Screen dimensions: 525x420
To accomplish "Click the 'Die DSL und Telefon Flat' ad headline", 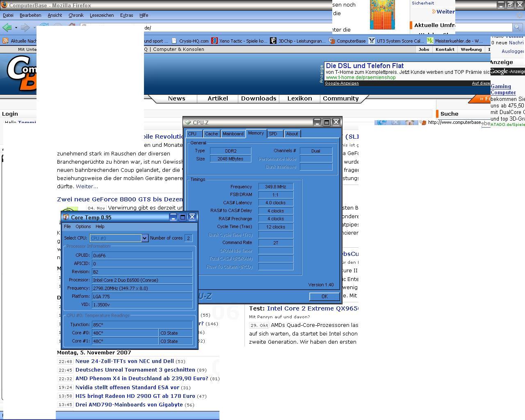I will [x=365, y=66].
